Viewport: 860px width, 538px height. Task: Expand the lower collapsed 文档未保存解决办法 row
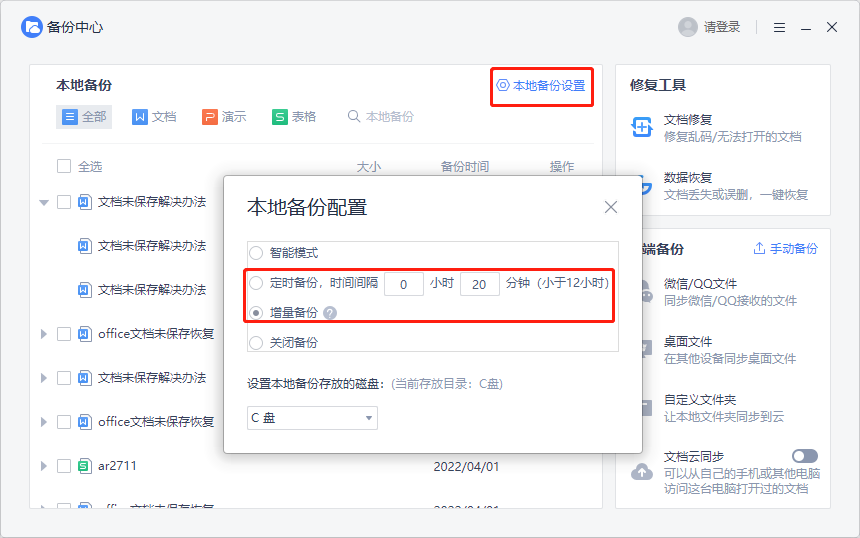tap(44, 378)
